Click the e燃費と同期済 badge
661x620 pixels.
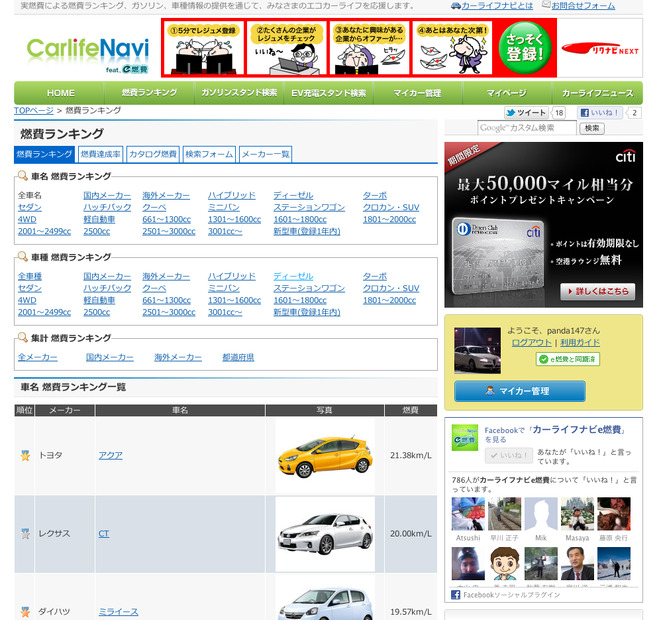(x=568, y=359)
